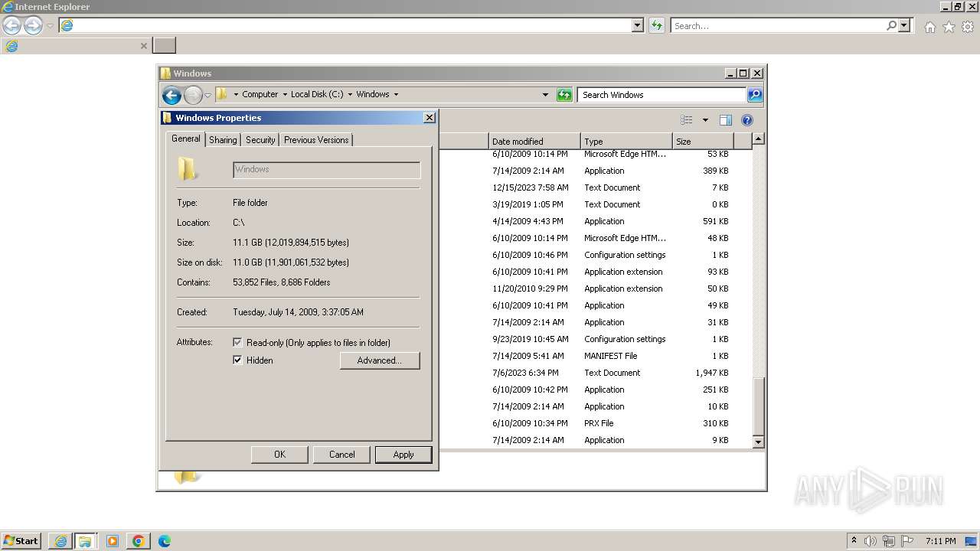Select the row dated 12/15/2023 7:58 AM
980x551 pixels.
[597, 187]
